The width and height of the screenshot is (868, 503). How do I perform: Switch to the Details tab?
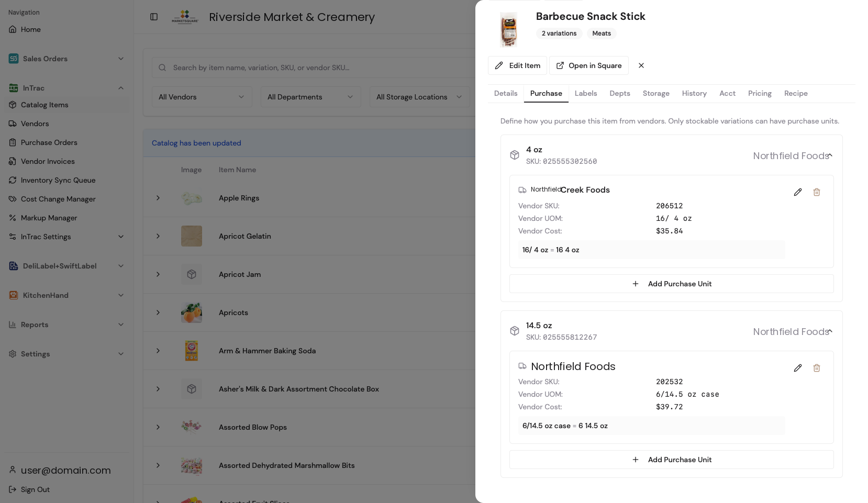click(x=506, y=93)
